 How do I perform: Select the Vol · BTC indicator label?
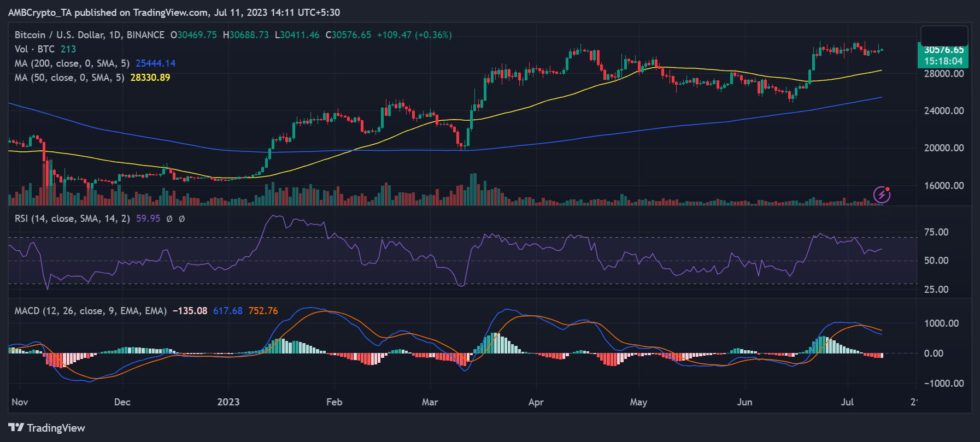pyautogui.click(x=34, y=49)
